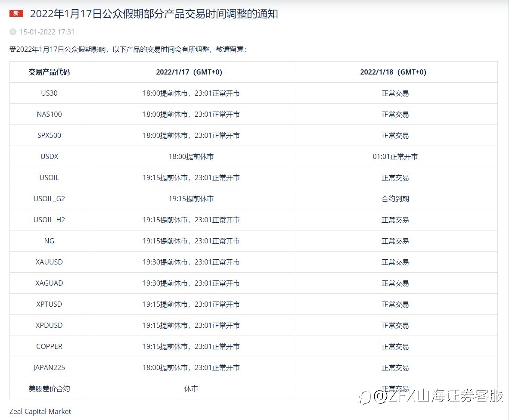509x420 pixels.
Task: Click the 交易产品代码 column header
Action: tap(50, 72)
